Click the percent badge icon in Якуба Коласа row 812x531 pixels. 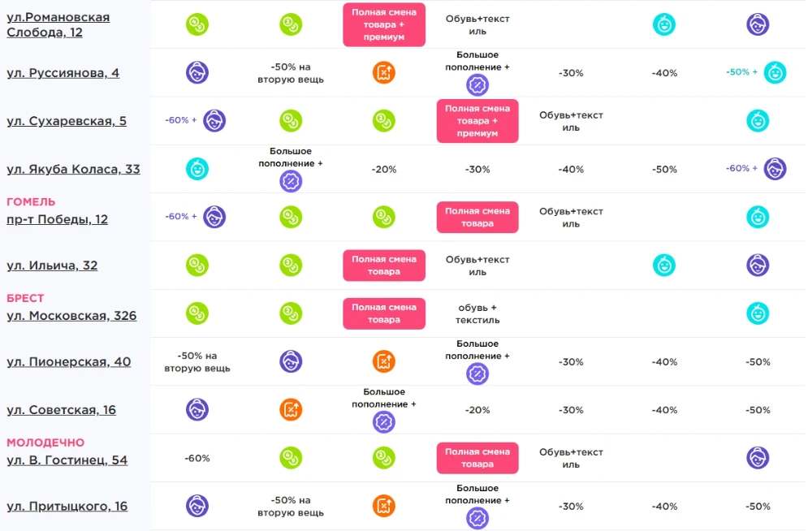291,181
